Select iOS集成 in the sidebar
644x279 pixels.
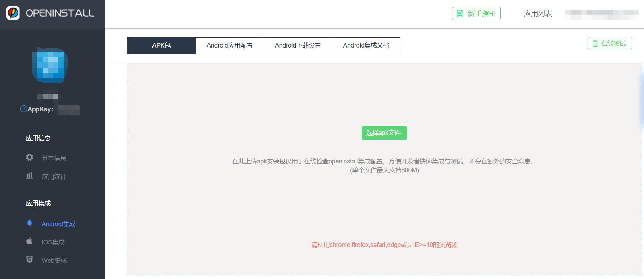point(53,242)
